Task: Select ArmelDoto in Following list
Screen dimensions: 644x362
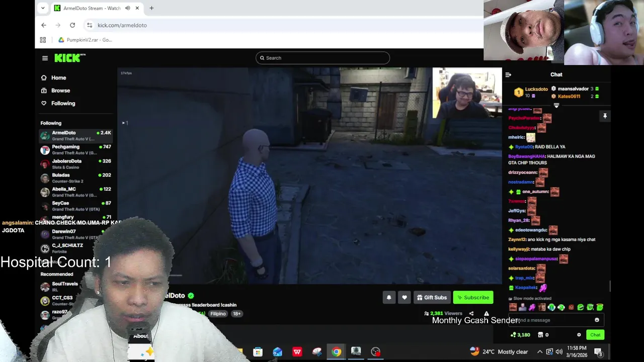Action: (x=76, y=136)
